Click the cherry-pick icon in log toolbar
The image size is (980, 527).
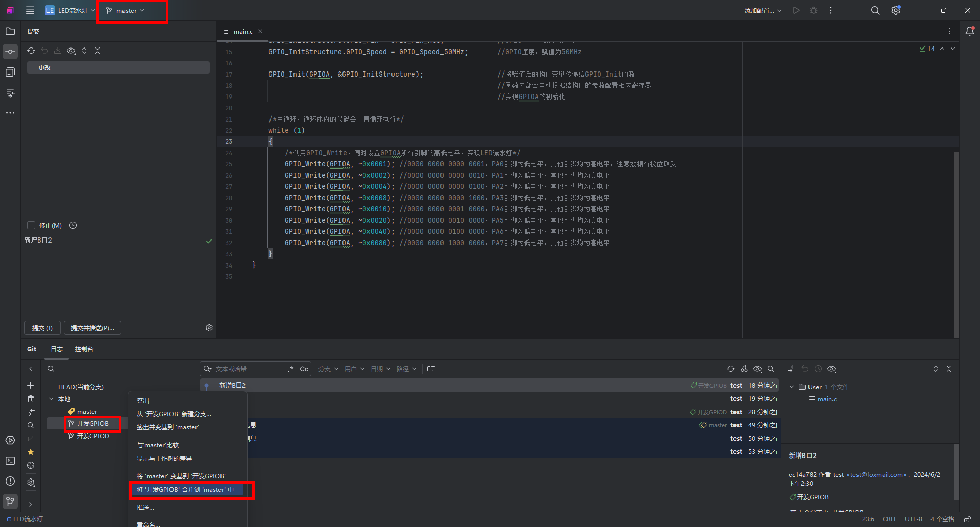744,369
